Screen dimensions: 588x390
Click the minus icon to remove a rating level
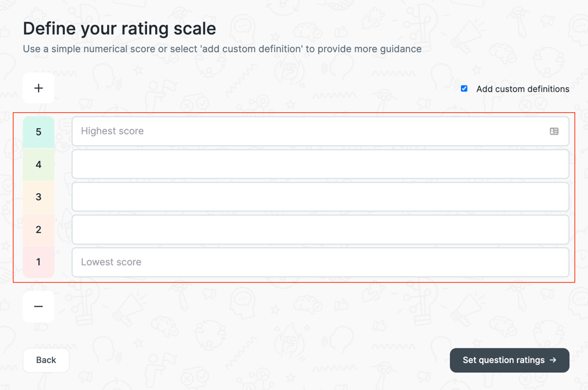[x=38, y=307]
